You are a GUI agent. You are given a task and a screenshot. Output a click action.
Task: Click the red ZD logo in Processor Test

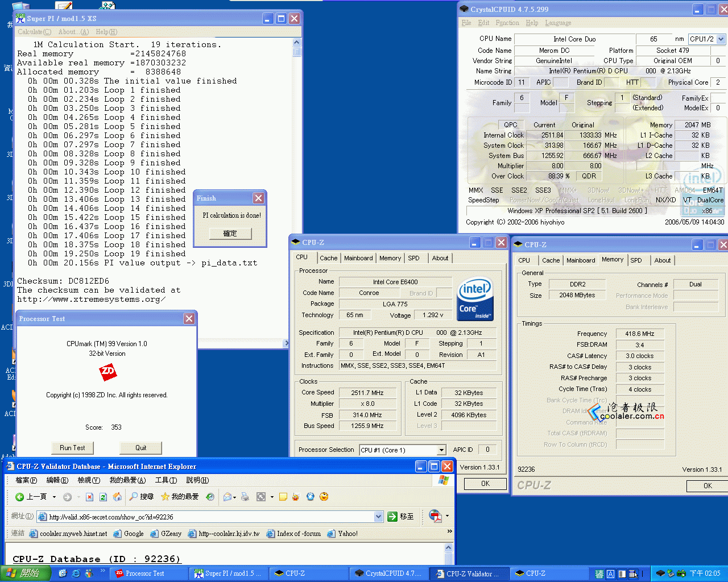[x=107, y=372]
